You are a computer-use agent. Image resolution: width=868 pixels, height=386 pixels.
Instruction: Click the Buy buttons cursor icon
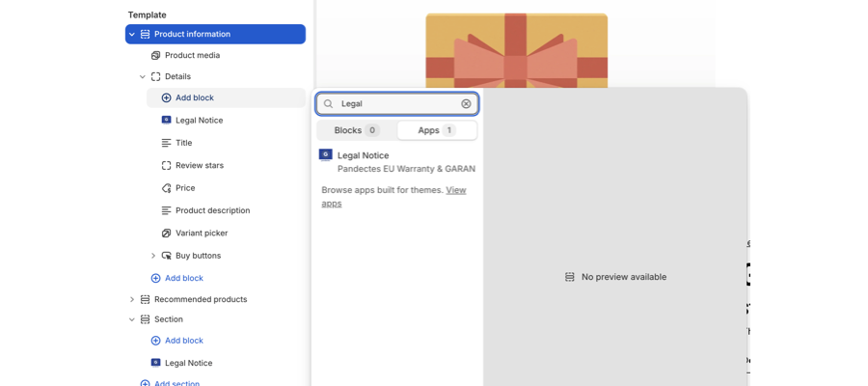166,256
